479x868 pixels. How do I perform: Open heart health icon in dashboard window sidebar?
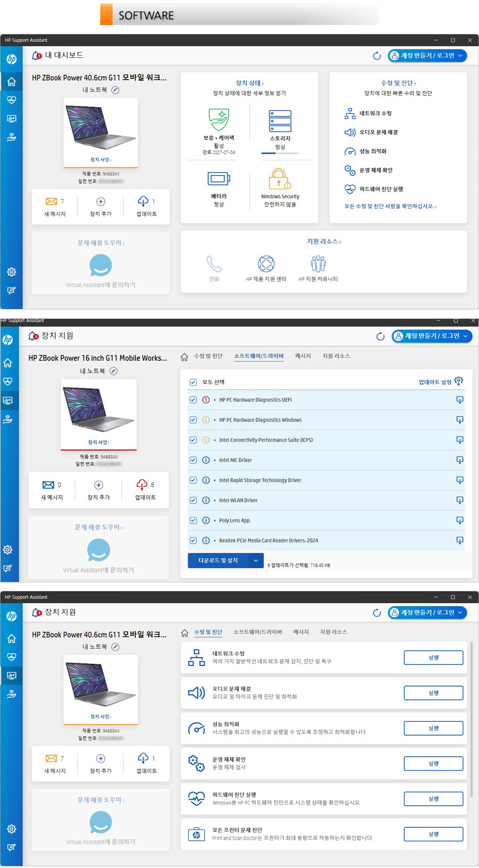click(x=11, y=100)
